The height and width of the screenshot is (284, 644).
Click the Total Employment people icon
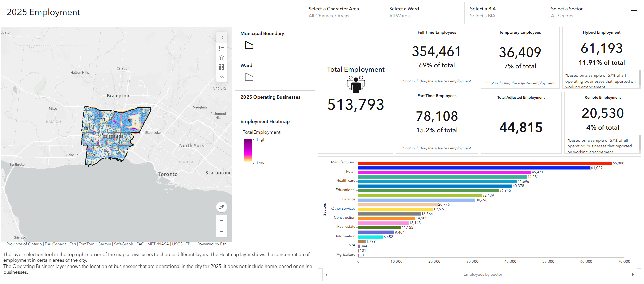point(356,84)
